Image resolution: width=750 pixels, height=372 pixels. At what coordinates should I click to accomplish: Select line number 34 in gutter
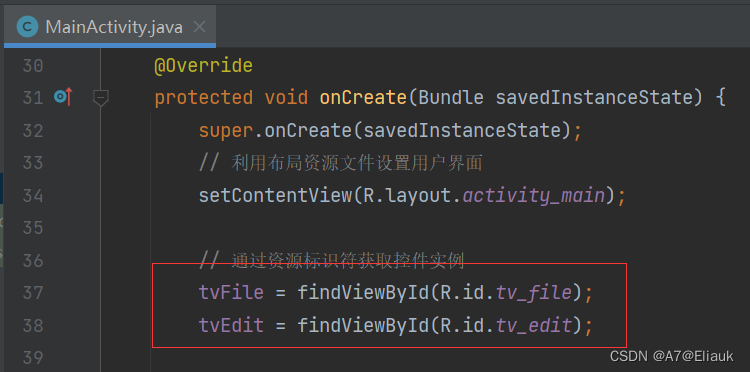[x=33, y=196]
